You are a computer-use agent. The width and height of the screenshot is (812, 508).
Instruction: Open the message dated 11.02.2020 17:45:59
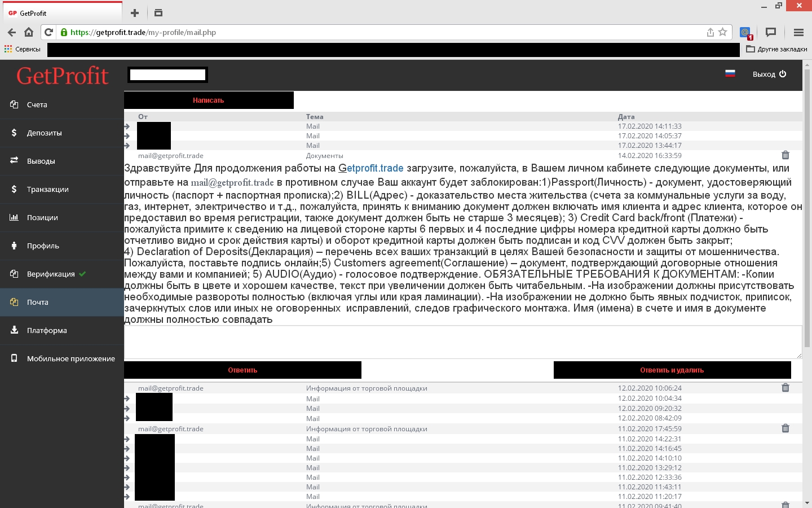463,429
